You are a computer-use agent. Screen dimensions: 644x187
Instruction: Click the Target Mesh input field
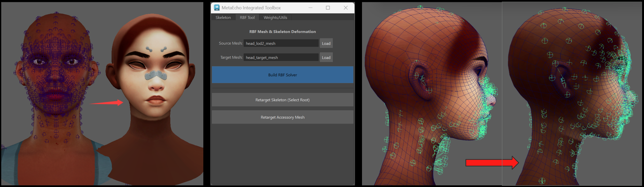pyautogui.click(x=281, y=57)
